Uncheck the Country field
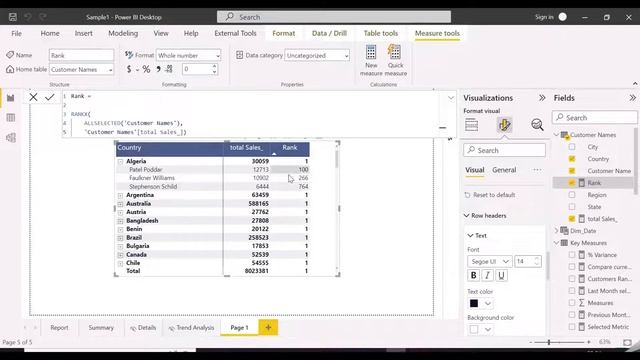The height and width of the screenshot is (360, 640). [x=572, y=158]
